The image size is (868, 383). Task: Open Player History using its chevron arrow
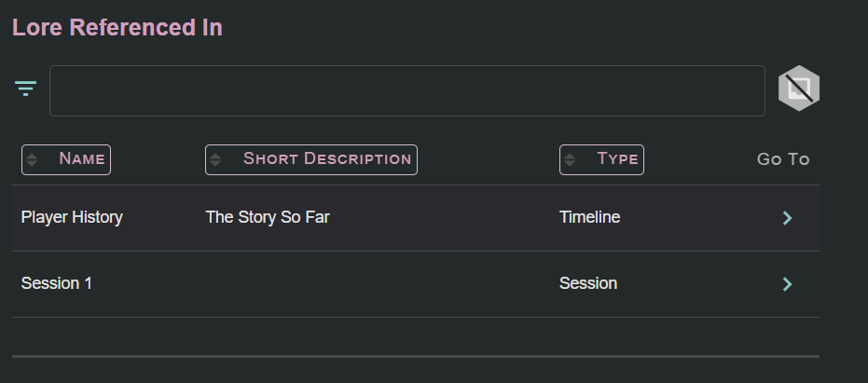coord(787,218)
